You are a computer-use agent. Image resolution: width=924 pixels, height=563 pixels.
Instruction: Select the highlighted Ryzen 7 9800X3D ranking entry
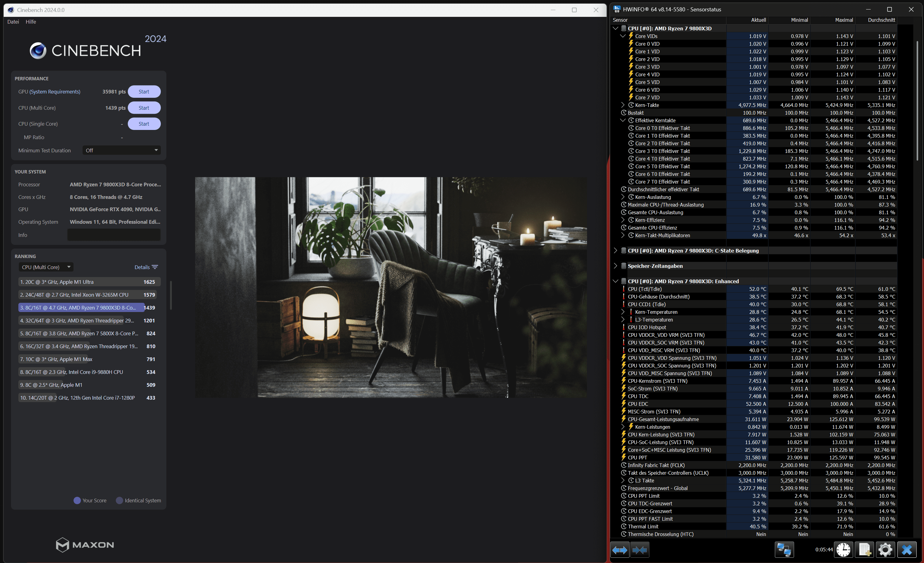90,308
